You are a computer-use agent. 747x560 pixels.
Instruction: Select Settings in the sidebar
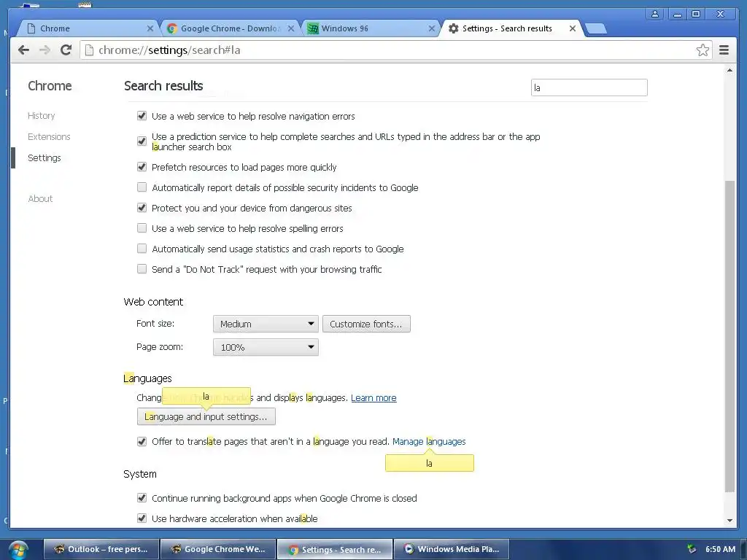[44, 157]
